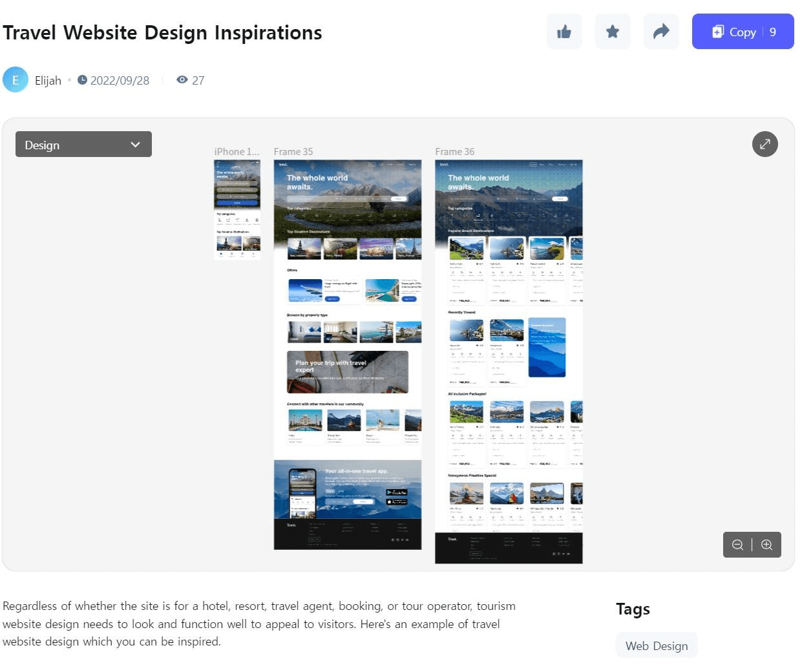Open the Design dropdown
The width and height of the screenshot is (802, 672).
(x=83, y=144)
